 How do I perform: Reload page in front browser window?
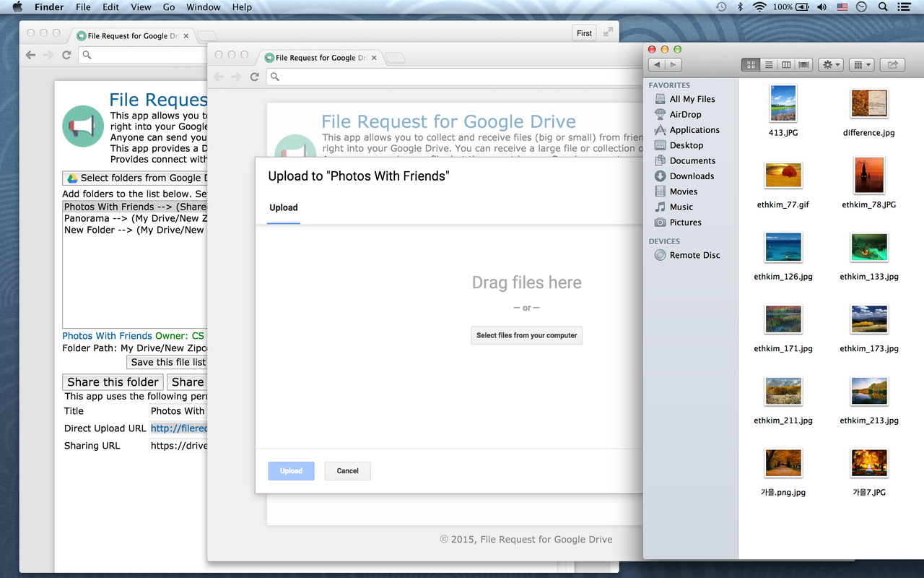click(x=254, y=77)
